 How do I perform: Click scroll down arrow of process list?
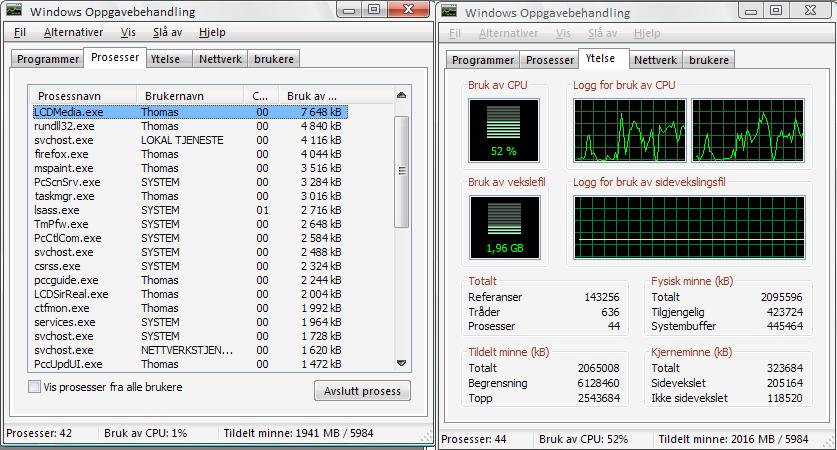coord(401,363)
